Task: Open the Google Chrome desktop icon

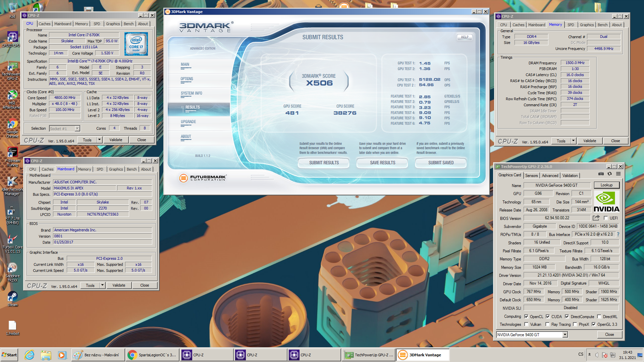Action: 12,128
